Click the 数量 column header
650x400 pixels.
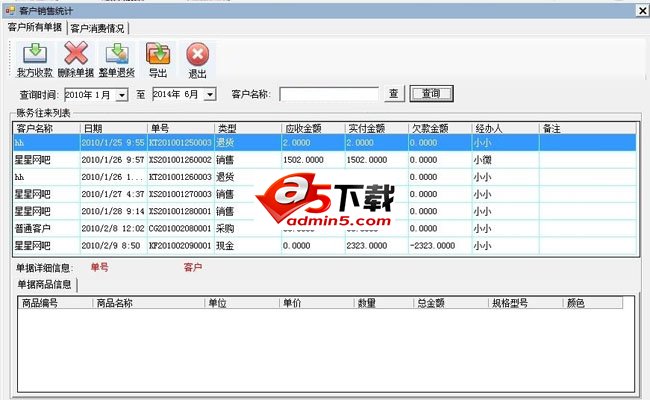pyautogui.click(x=384, y=303)
